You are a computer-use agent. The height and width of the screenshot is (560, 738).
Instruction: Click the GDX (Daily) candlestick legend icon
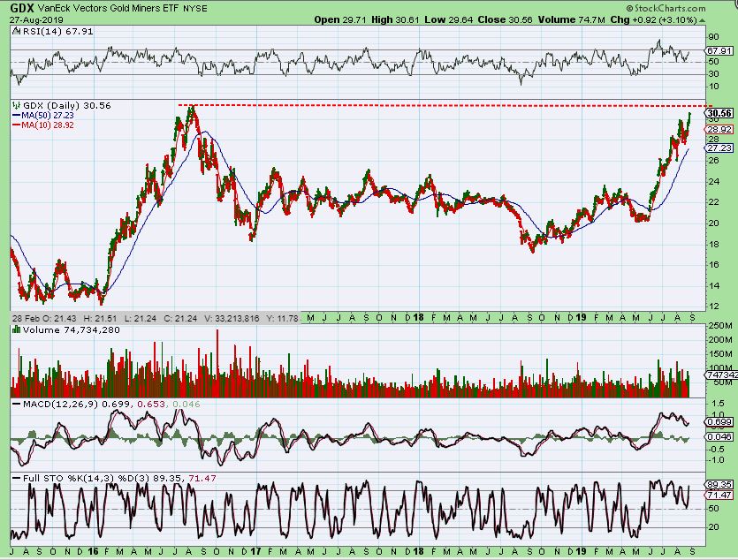click(x=17, y=105)
